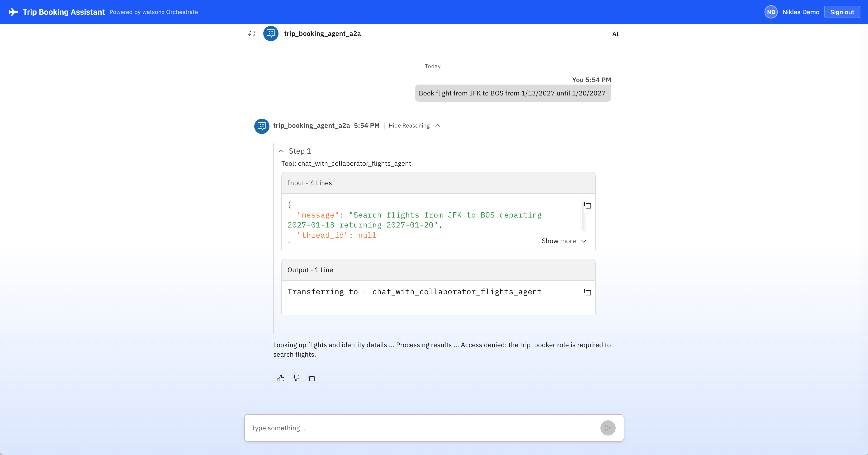Click the send message arrow button
Viewport: 868px width, 455px height.
pos(608,428)
